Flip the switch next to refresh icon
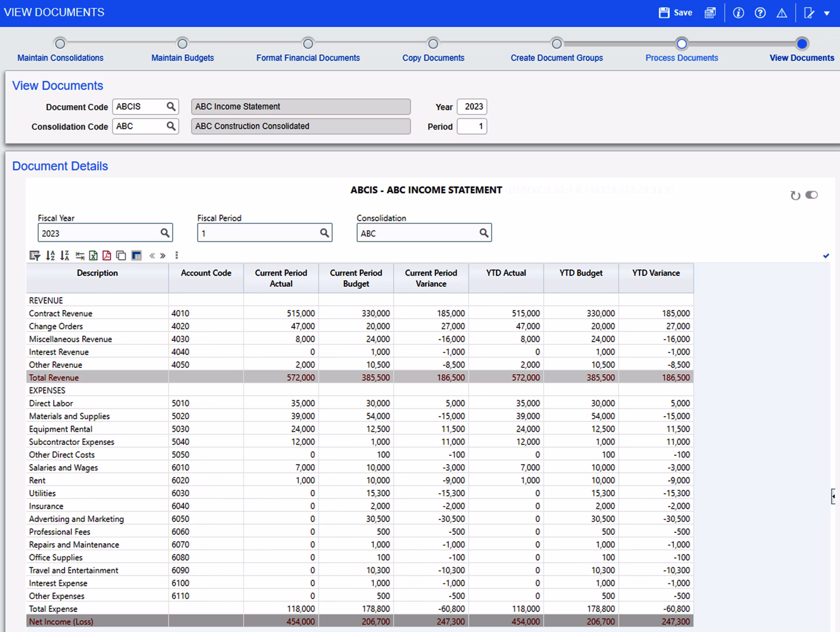 (812, 195)
